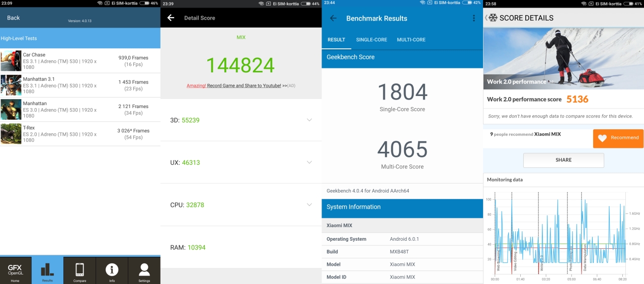Select the Results tab icon
This screenshot has width=644, height=284.
(47, 270)
